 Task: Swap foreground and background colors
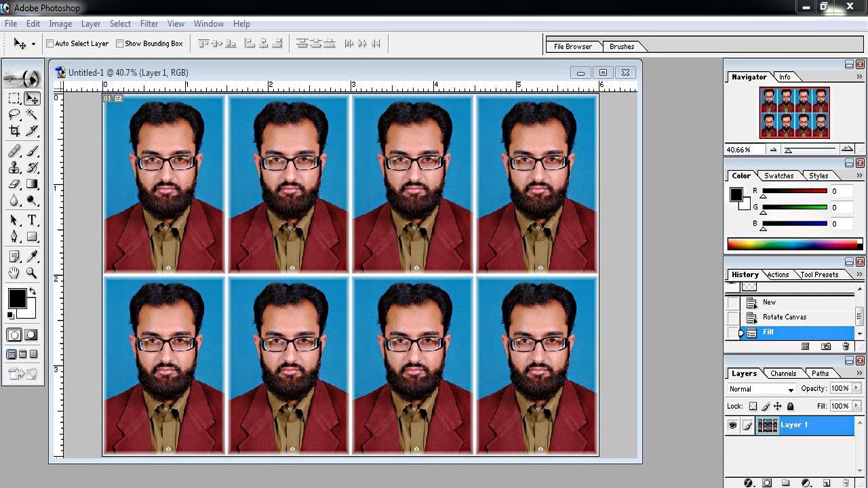point(32,291)
